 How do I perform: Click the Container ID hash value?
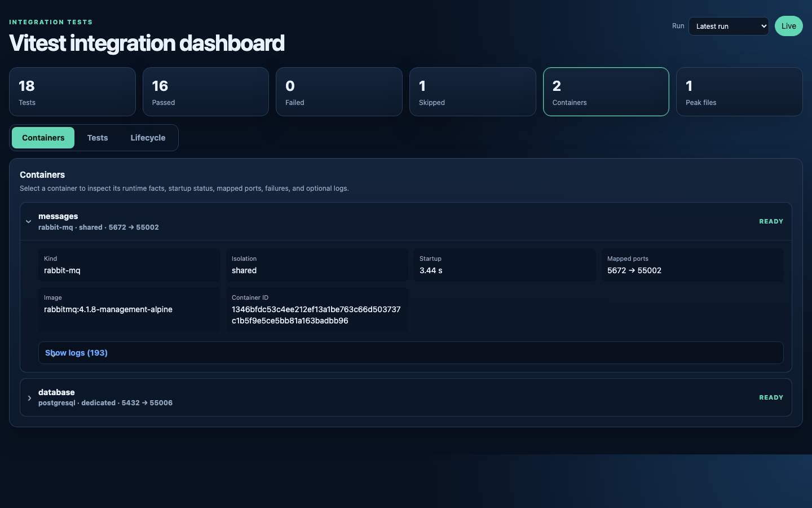(316, 315)
